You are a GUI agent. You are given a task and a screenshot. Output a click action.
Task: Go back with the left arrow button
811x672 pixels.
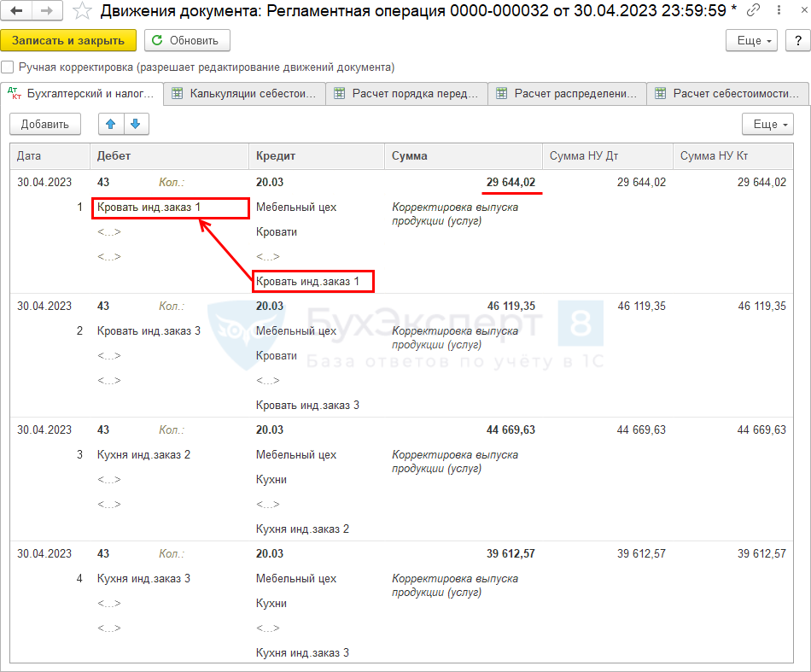16,10
